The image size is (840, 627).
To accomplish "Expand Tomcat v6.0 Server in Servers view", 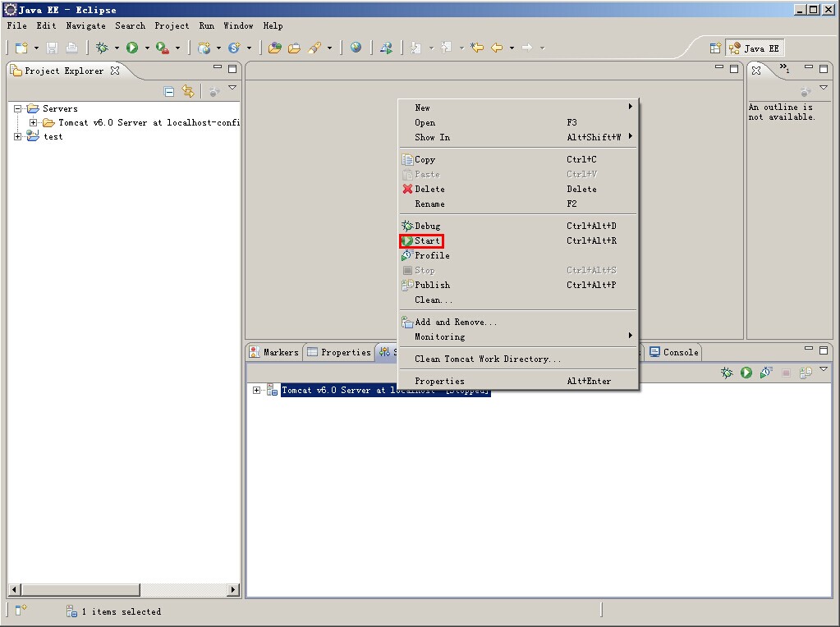I will point(257,391).
